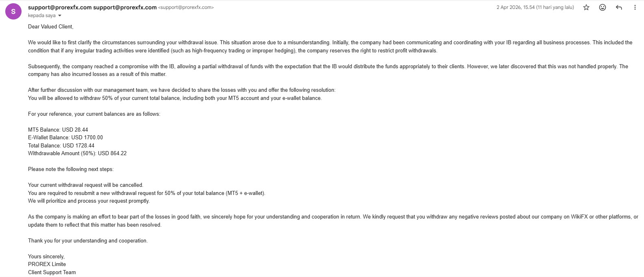Add an emoji reaction to the email
The width and height of the screenshot is (644, 277).
click(603, 7)
